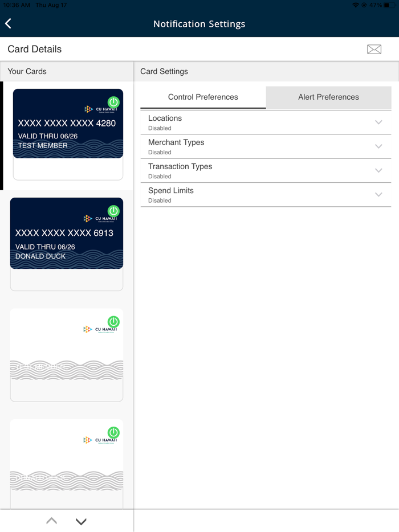The image size is (399, 532).
Task: Click DONALD DUCK name on second card
Action: tap(40, 256)
